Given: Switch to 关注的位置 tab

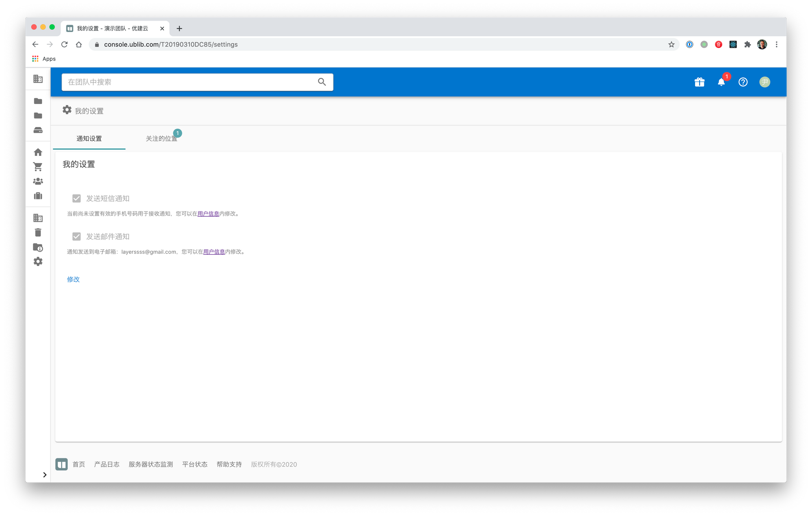Looking at the screenshot, I should 161,139.
